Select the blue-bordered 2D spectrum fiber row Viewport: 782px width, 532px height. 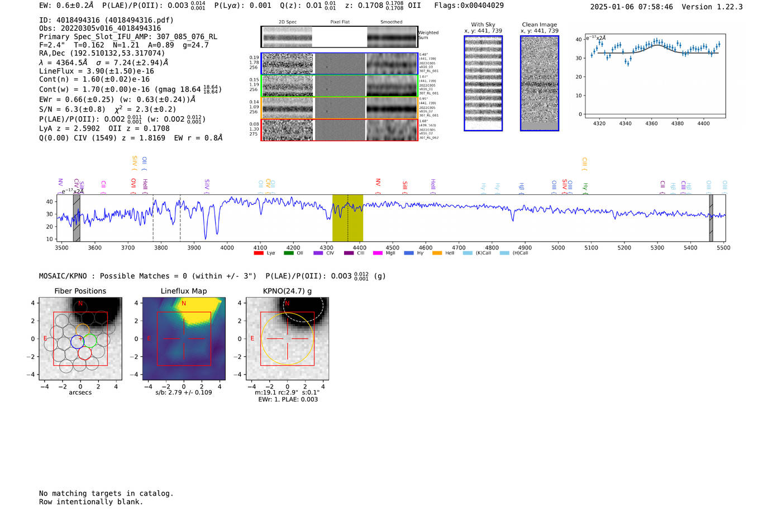[x=340, y=64]
